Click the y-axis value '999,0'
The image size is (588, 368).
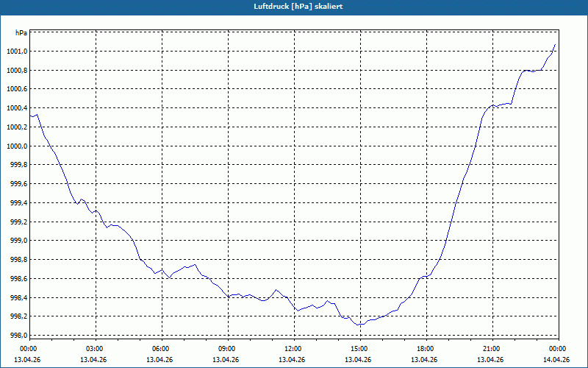[x=18, y=241]
